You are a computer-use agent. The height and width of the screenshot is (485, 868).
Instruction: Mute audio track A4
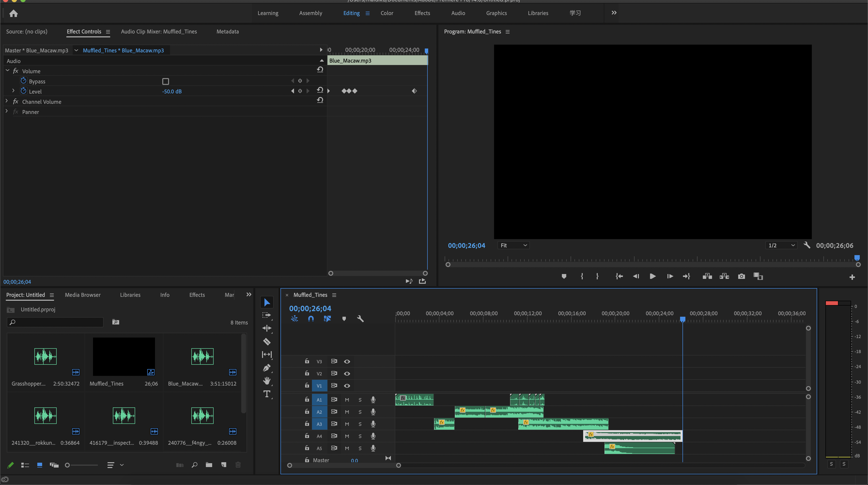click(x=347, y=436)
